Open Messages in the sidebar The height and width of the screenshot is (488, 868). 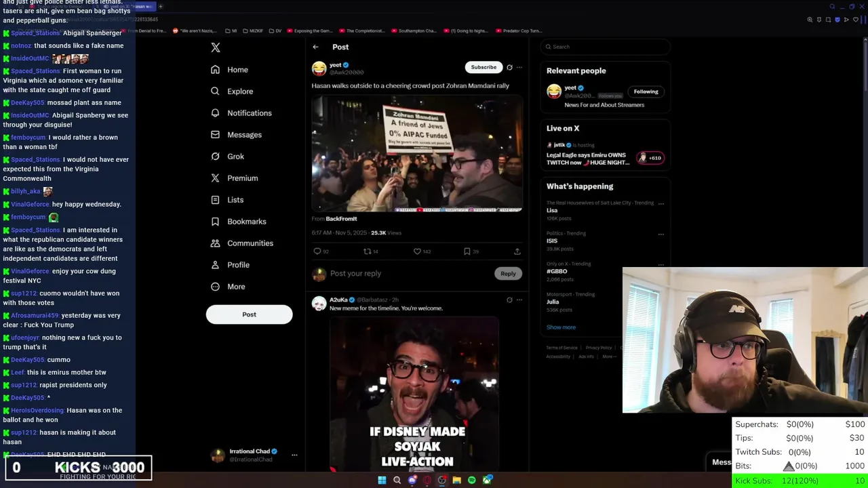click(236, 135)
